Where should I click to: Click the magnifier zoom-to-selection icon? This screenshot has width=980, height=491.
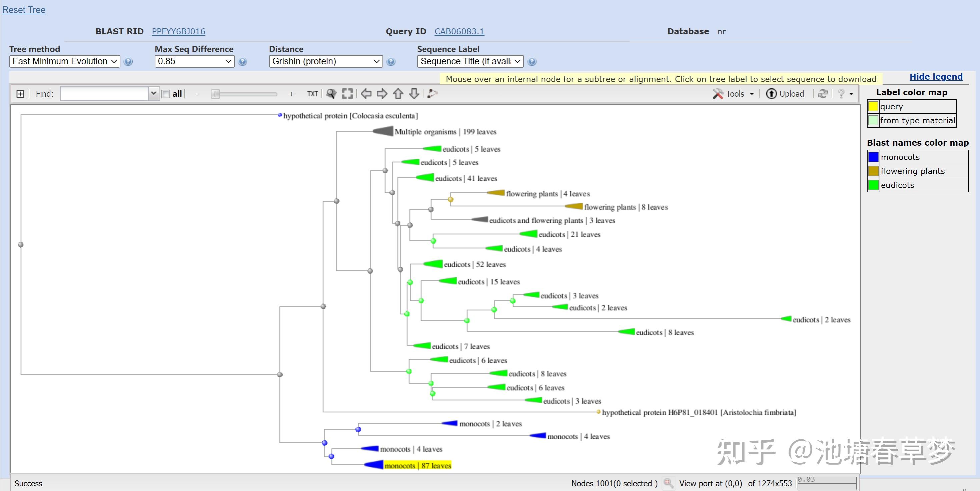point(331,94)
